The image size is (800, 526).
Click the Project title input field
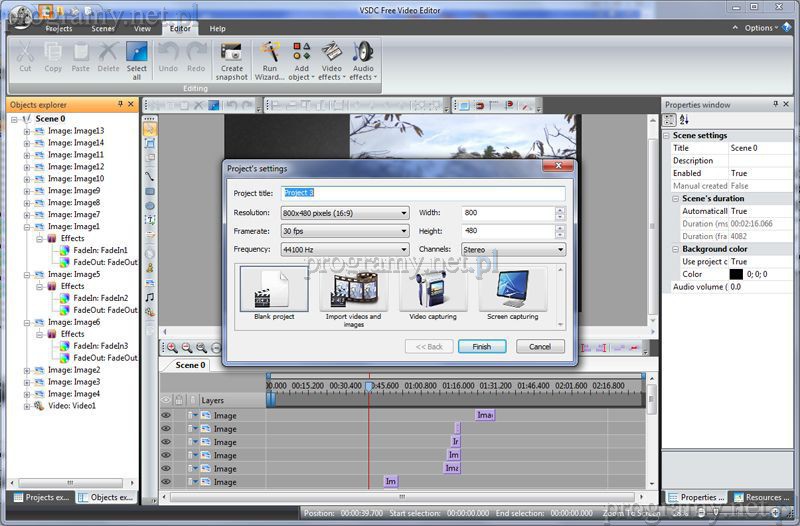423,193
